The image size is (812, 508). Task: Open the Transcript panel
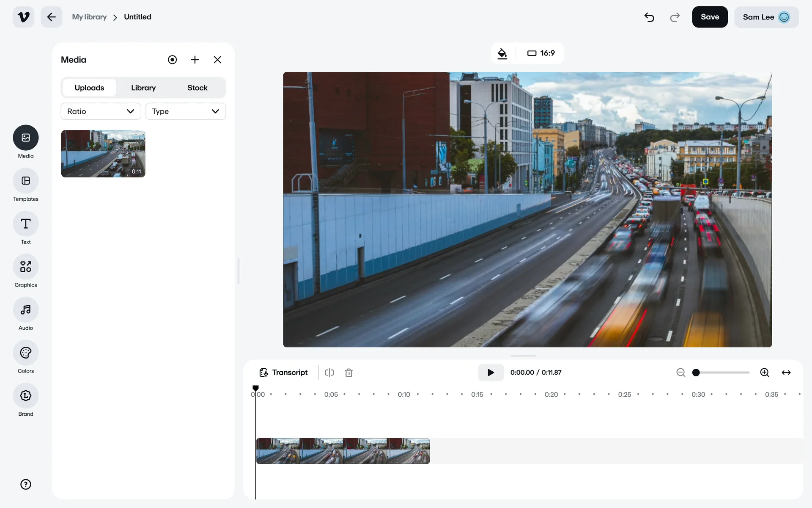click(x=283, y=373)
